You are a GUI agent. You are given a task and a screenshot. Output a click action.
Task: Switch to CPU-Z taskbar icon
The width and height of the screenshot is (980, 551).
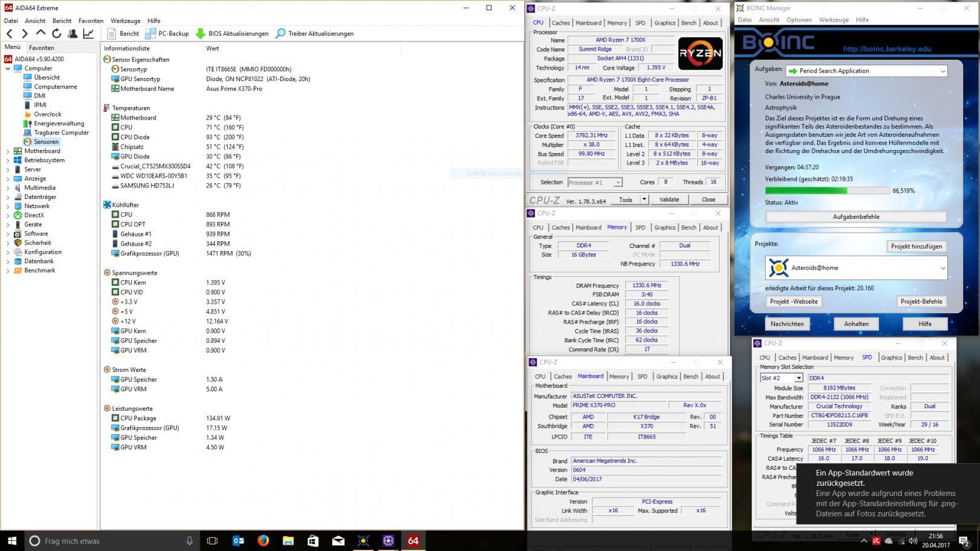388,541
